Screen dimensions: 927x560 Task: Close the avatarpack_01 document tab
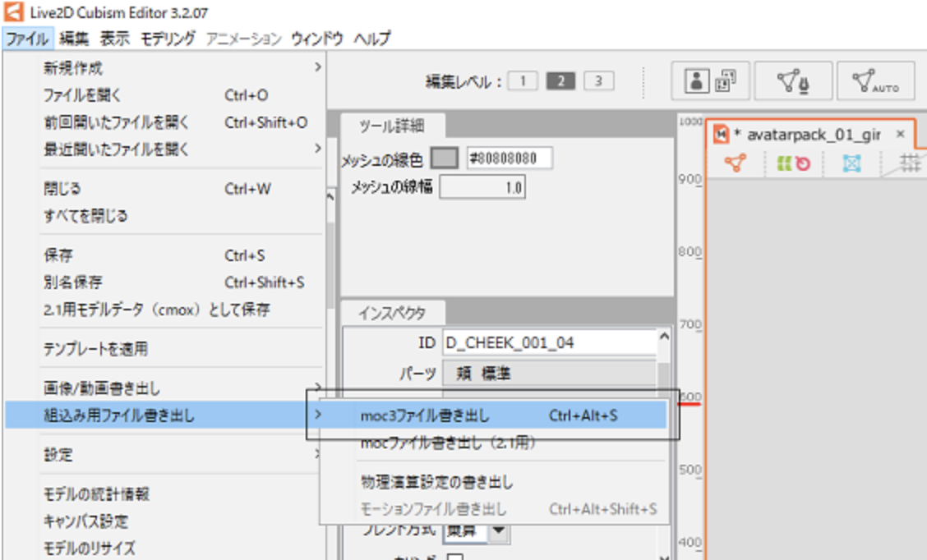[x=900, y=134]
